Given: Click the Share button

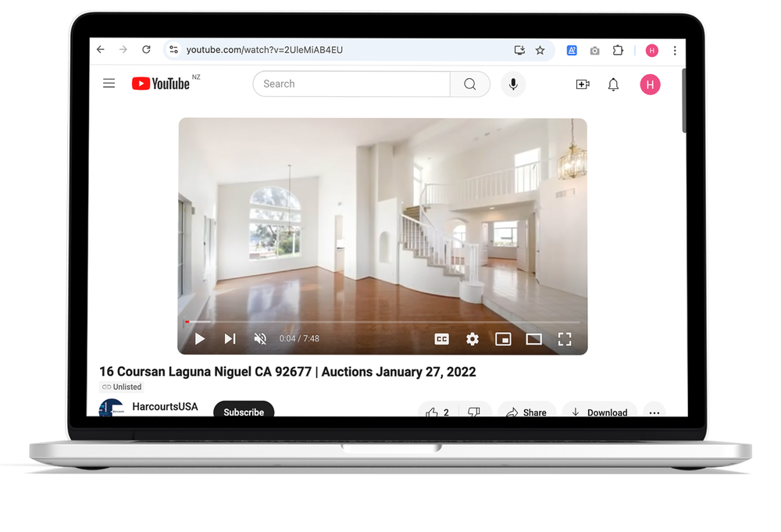Looking at the screenshot, I should (526, 412).
